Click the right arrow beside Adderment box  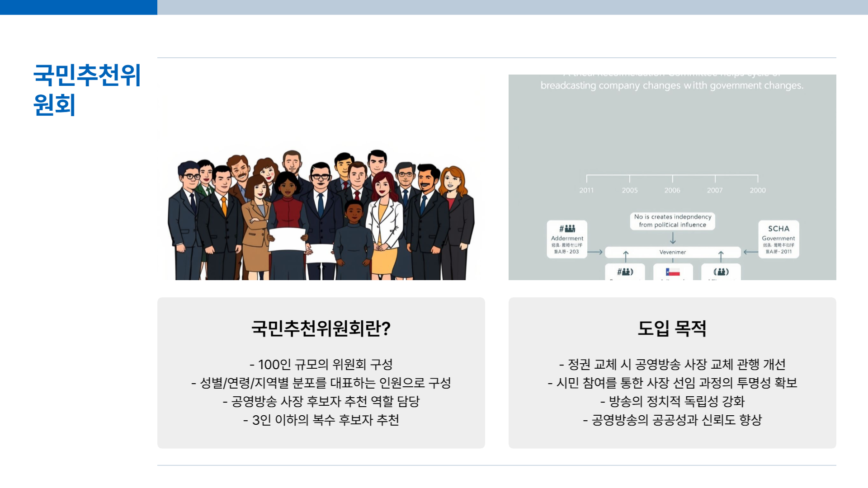[595, 252]
